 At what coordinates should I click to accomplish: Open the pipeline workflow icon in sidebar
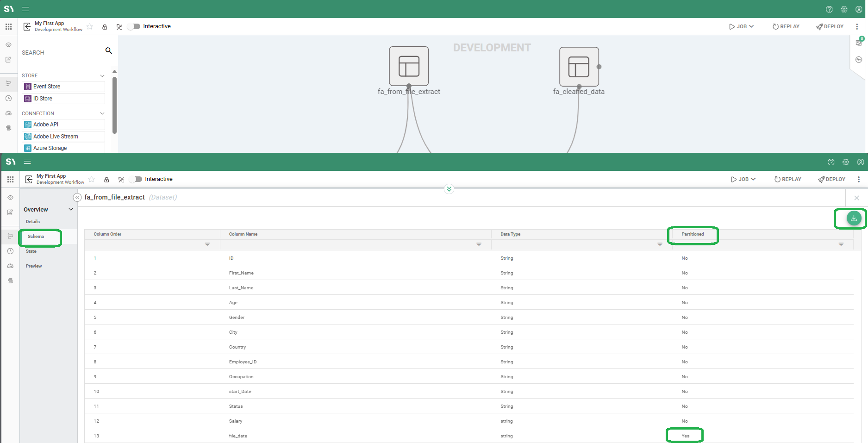[x=8, y=83]
